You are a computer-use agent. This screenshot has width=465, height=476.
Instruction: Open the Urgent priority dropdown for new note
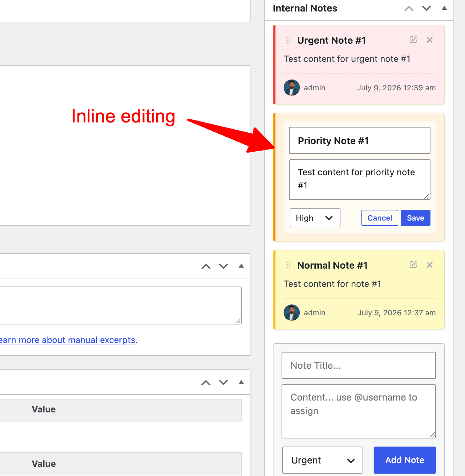(322, 460)
